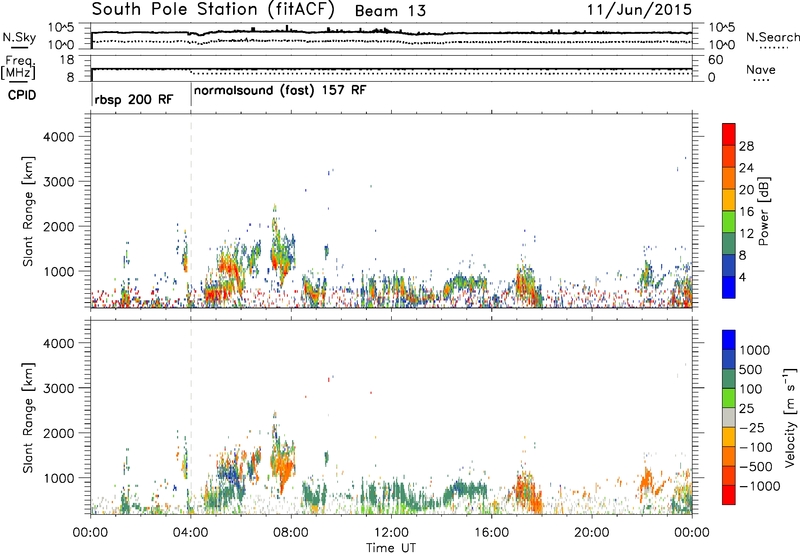
Task: Click the '60' Nave axis tick
Action: tap(716, 60)
